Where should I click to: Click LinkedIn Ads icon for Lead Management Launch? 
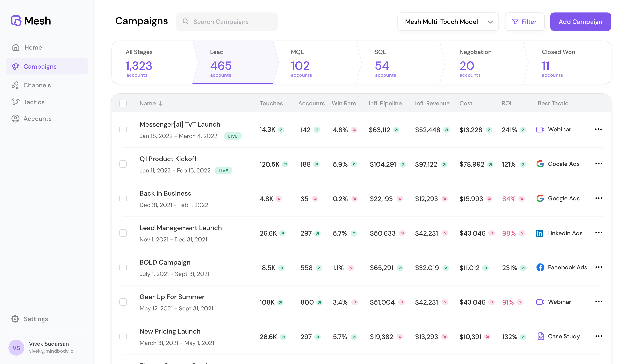[x=539, y=233]
